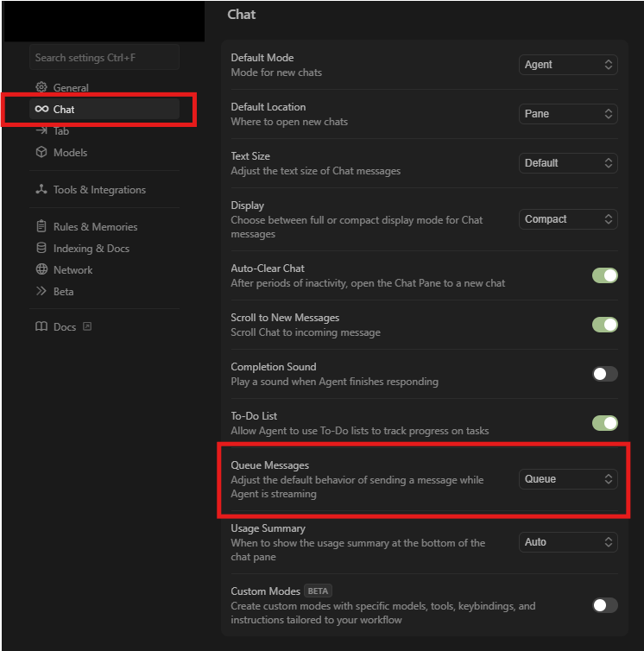The width and height of the screenshot is (644, 651).
Task: Open the Queue Messages dropdown
Action: click(x=568, y=479)
